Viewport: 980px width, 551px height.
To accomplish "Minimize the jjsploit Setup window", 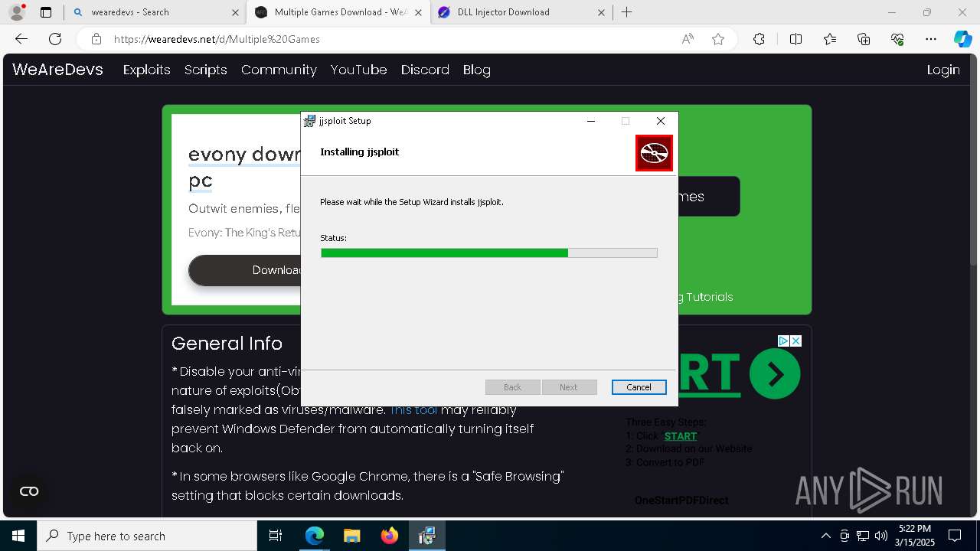I will 591,121.
